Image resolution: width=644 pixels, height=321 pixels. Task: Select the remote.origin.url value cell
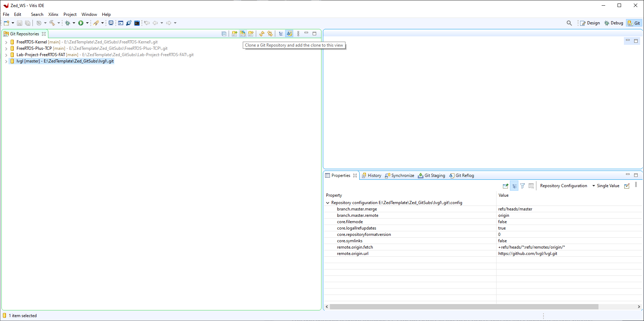point(569,254)
